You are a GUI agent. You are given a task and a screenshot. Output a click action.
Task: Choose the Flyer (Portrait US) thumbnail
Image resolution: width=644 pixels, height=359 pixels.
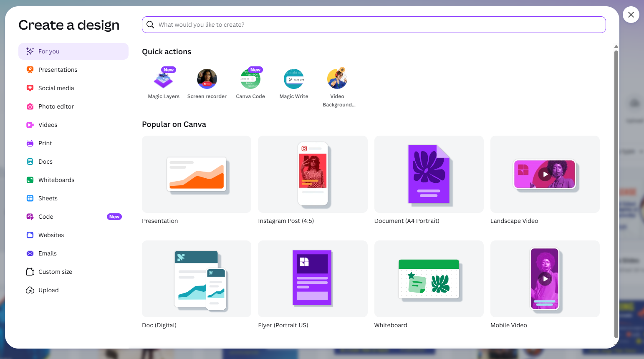click(x=313, y=279)
